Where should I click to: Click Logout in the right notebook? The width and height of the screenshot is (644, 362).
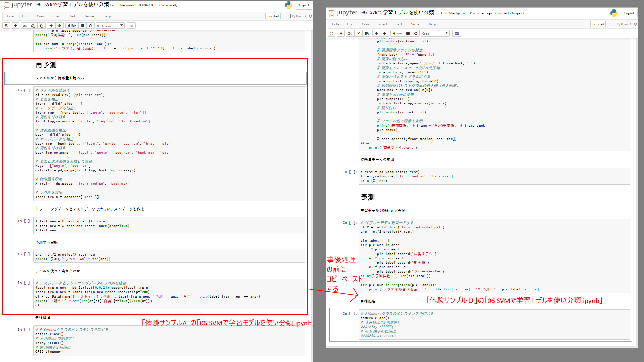coord(629,13)
